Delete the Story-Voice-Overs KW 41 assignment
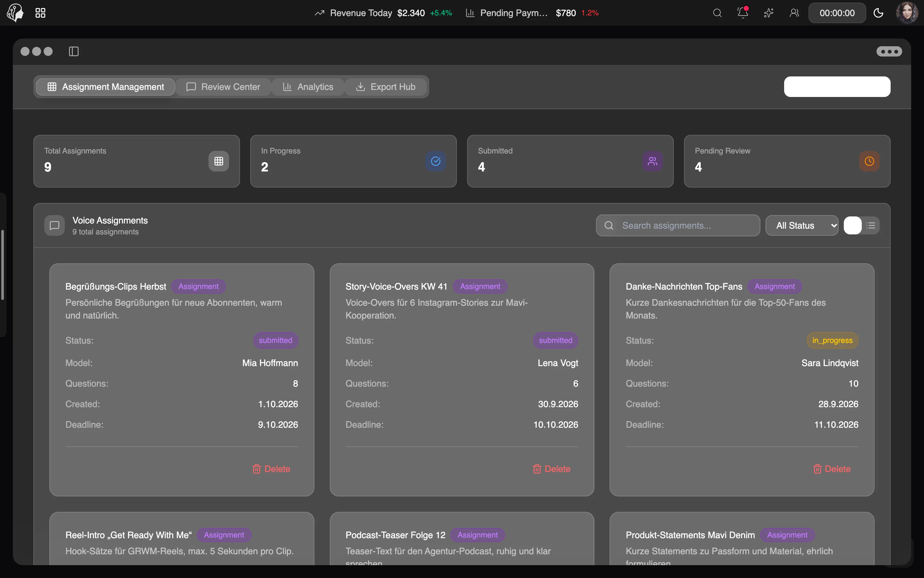Image resolution: width=924 pixels, height=578 pixels. click(x=551, y=469)
